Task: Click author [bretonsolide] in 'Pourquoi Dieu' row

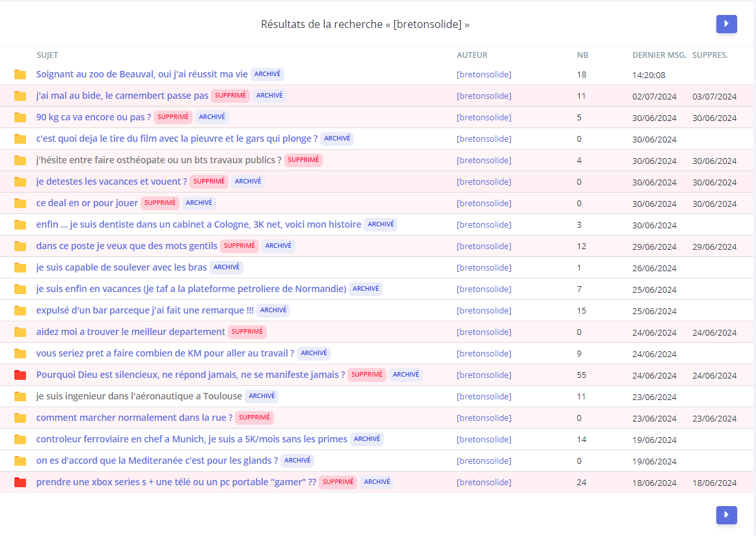Action: click(x=483, y=375)
